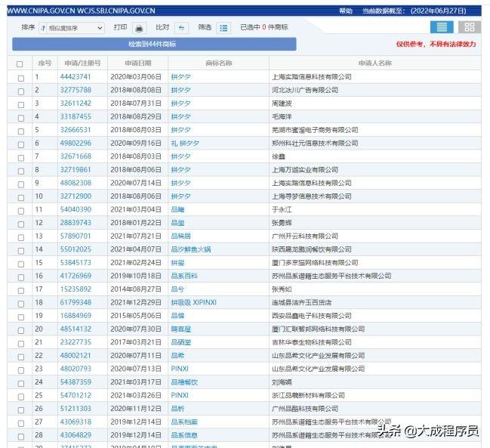Screen dimensions: 490x448
Task: Click the 商标名称 column header
Action: (218, 63)
